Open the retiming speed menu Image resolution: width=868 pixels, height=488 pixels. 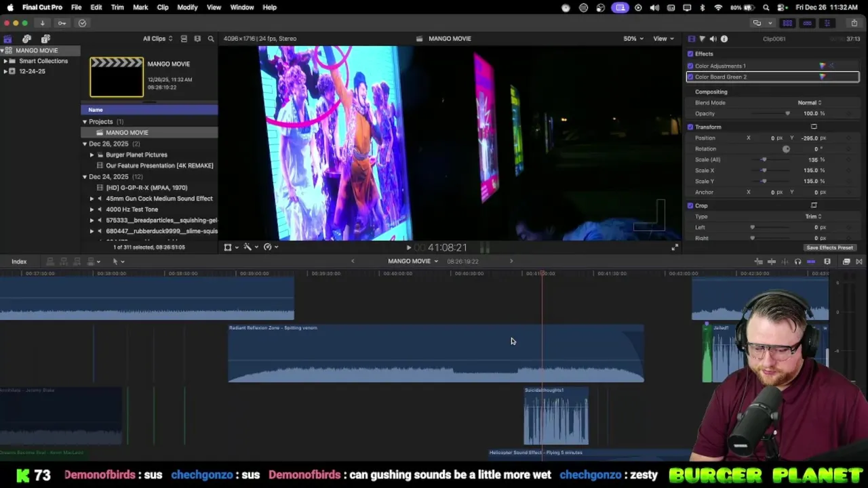tap(270, 247)
